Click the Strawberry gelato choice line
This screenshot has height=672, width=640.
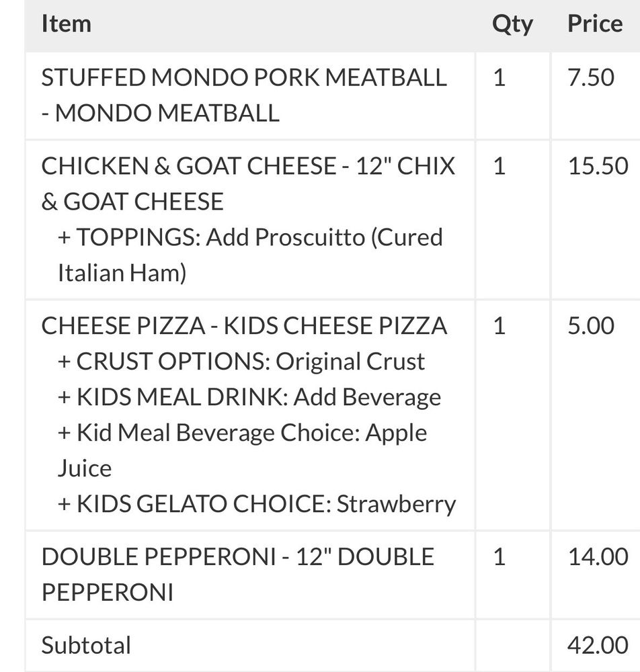[x=257, y=503]
